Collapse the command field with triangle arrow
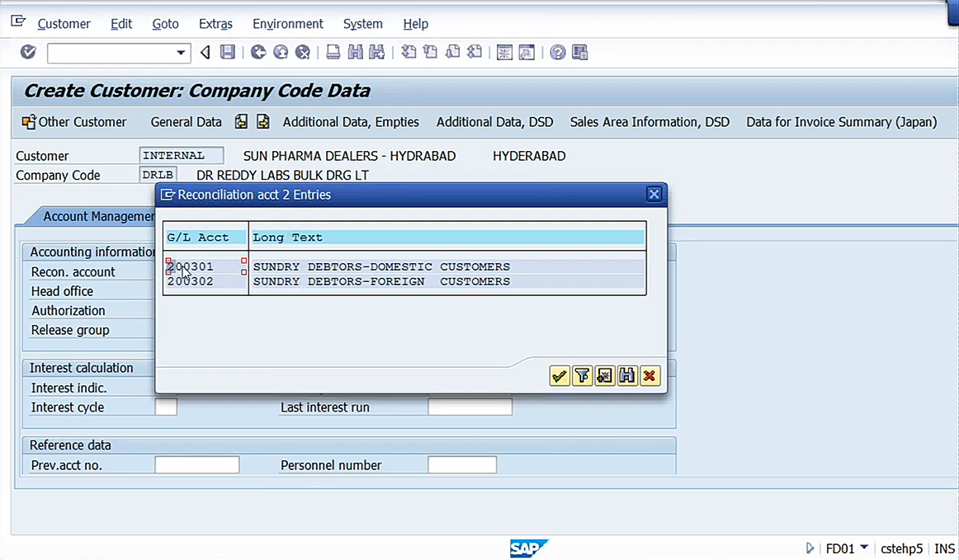Image resolution: width=959 pixels, height=560 pixels. (x=205, y=53)
